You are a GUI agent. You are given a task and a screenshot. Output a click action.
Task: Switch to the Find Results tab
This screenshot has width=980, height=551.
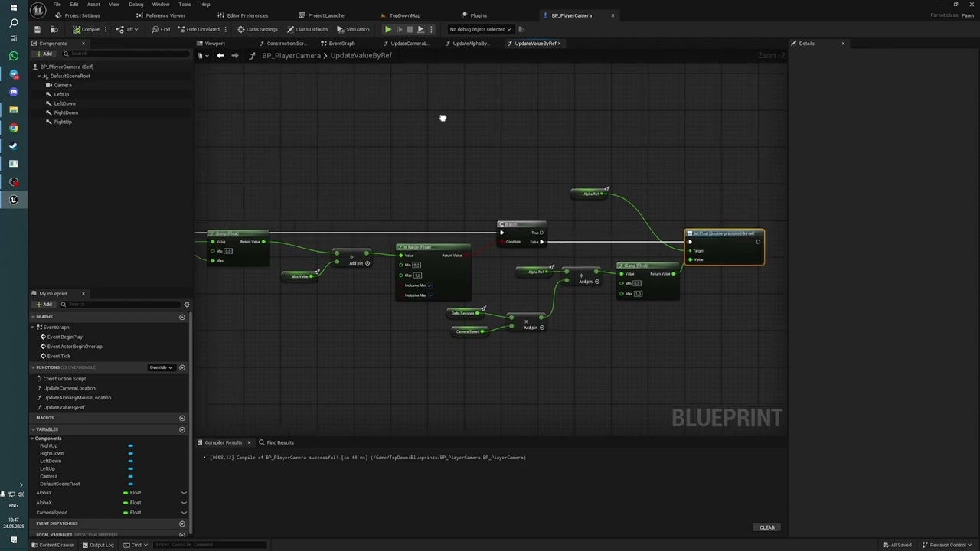pos(276,442)
